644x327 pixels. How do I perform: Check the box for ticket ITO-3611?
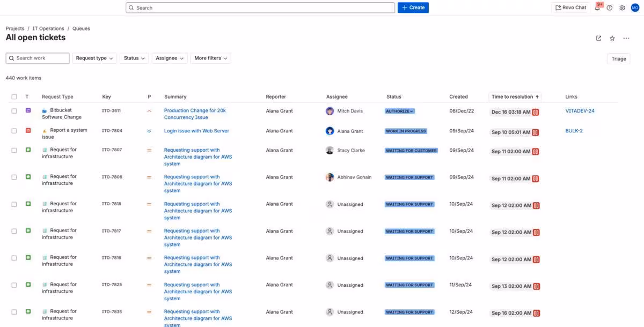coord(14,111)
